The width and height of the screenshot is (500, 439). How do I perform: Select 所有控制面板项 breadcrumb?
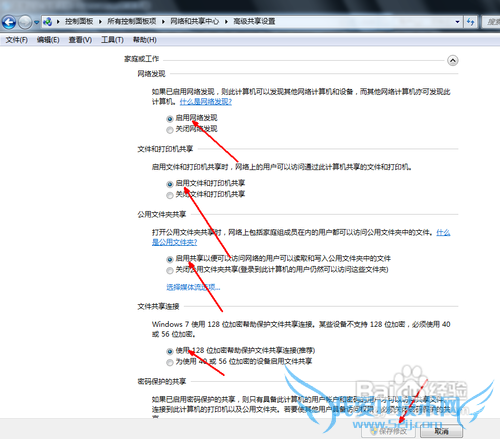point(132,21)
